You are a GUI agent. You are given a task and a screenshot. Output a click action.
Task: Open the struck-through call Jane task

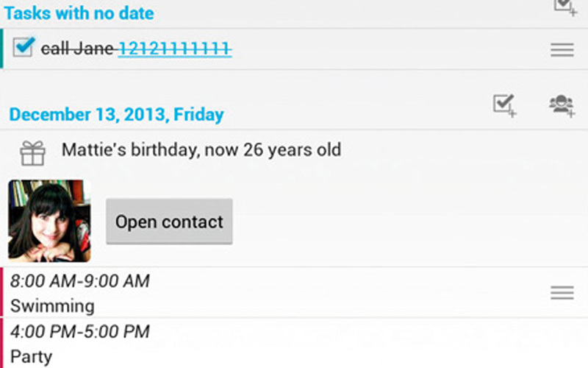[77, 49]
